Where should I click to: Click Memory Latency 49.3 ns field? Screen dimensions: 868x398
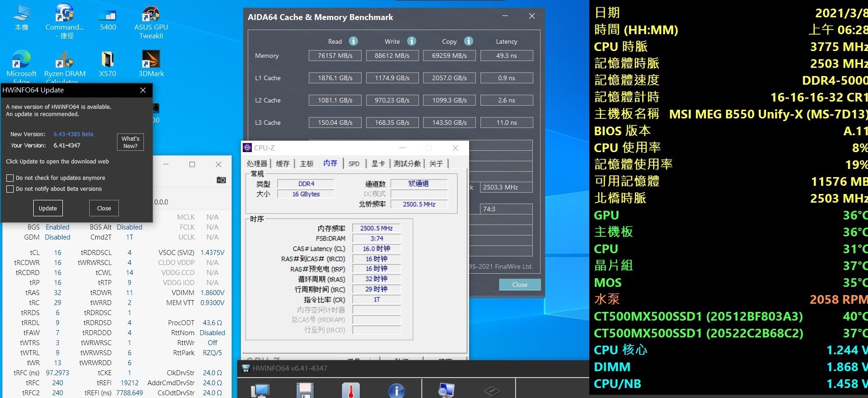(x=506, y=56)
